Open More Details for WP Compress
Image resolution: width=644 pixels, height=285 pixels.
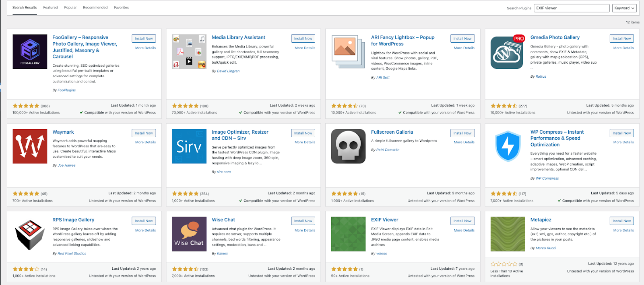coord(623,142)
